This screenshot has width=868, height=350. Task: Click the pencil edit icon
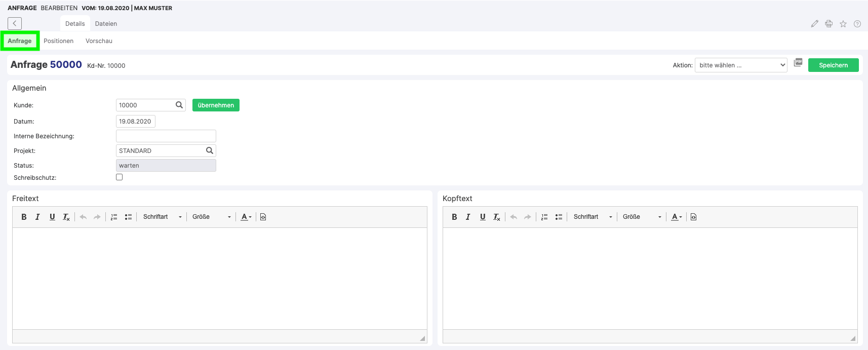pos(814,24)
